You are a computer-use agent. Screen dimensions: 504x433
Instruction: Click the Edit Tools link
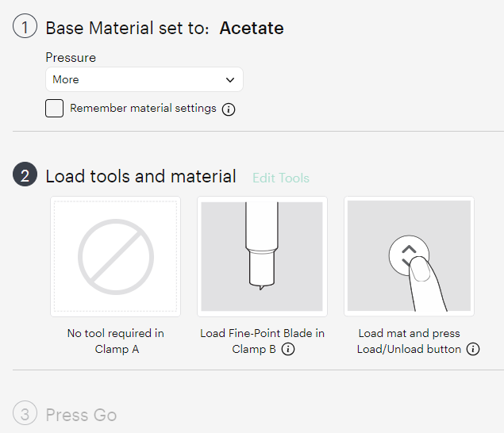pyautogui.click(x=281, y=178)
